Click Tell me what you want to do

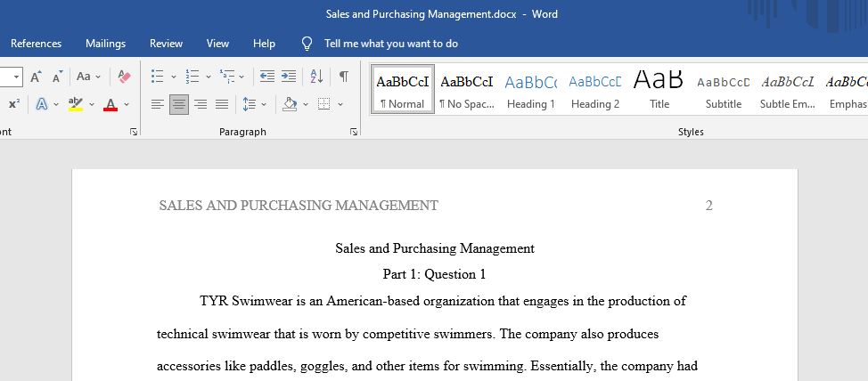(x=391, y=43)
